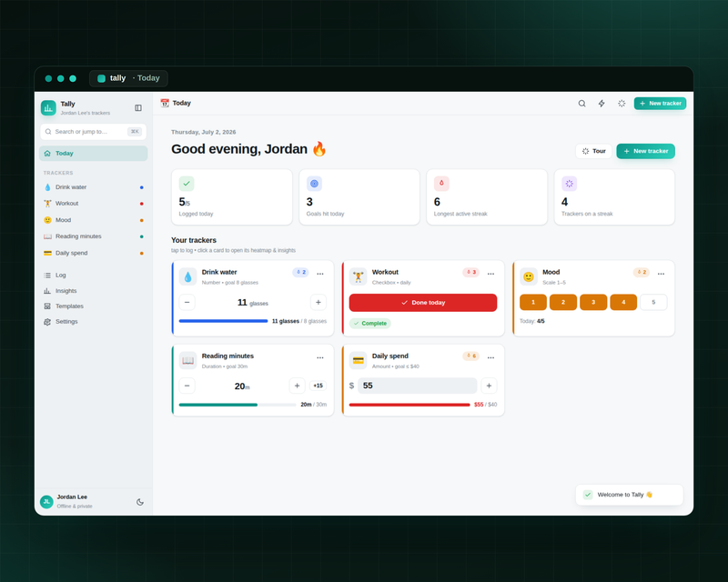This screenshot has height=582, width=728.
Task: Click New tracker in top bar
Action: (x=661, y=104)
